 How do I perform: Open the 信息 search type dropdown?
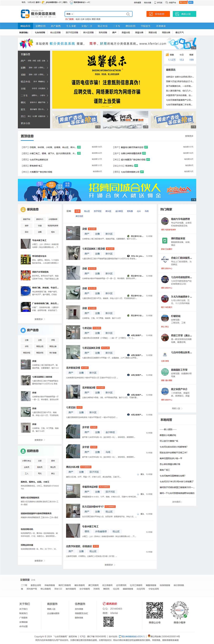tap(69, 14)
